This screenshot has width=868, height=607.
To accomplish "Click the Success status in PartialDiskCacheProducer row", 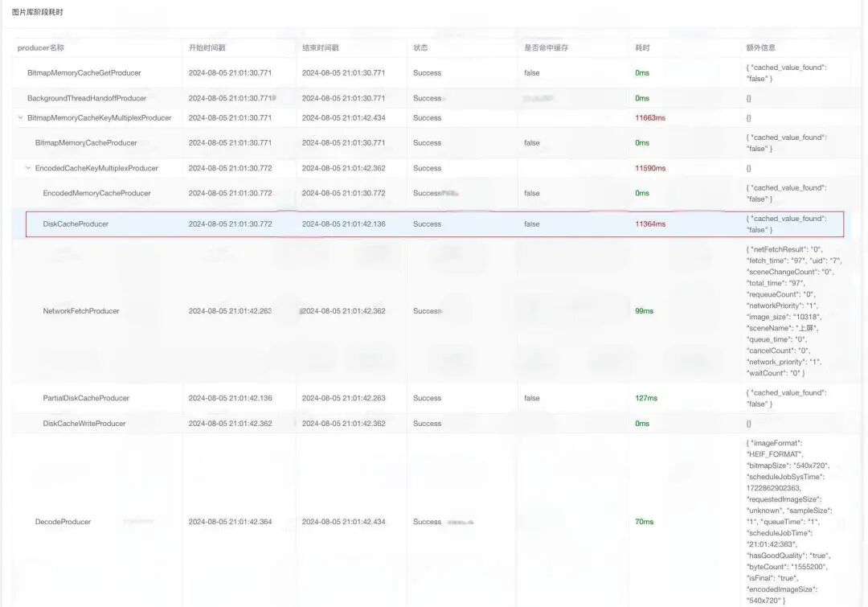I will pos(428,398).
